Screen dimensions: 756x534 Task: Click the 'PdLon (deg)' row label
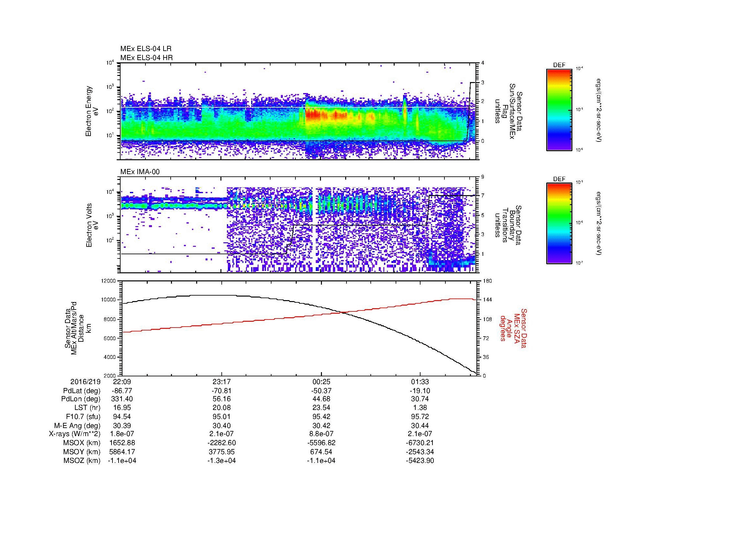click(81, 399)
